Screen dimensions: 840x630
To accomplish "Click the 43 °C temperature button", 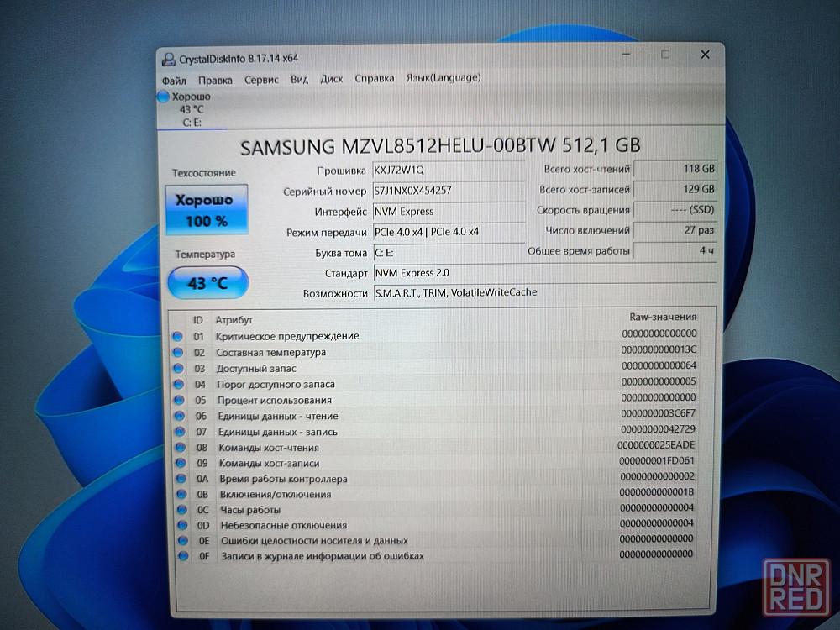I will tap(207, 283).
